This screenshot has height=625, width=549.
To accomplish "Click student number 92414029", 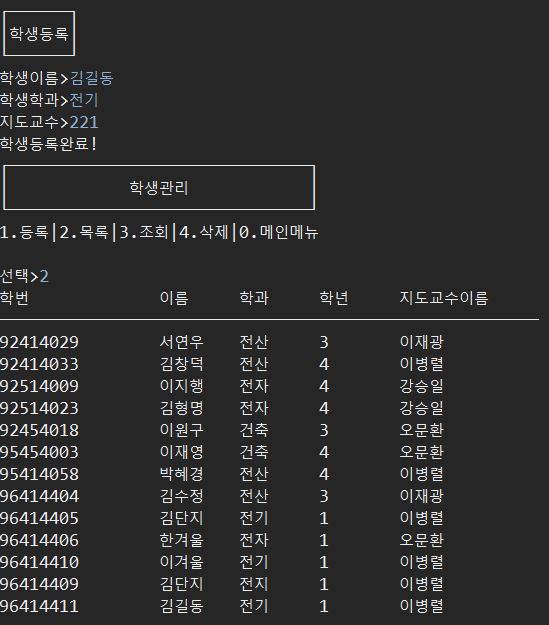I will (39, 342).
